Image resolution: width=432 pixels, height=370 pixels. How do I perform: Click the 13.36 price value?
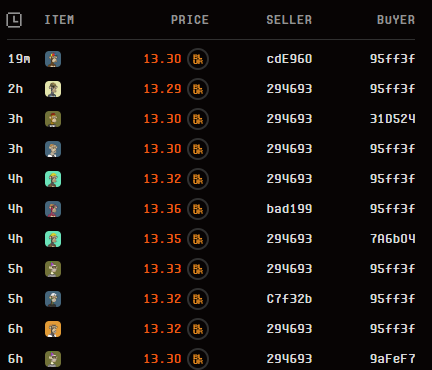(x=162, y=209)
